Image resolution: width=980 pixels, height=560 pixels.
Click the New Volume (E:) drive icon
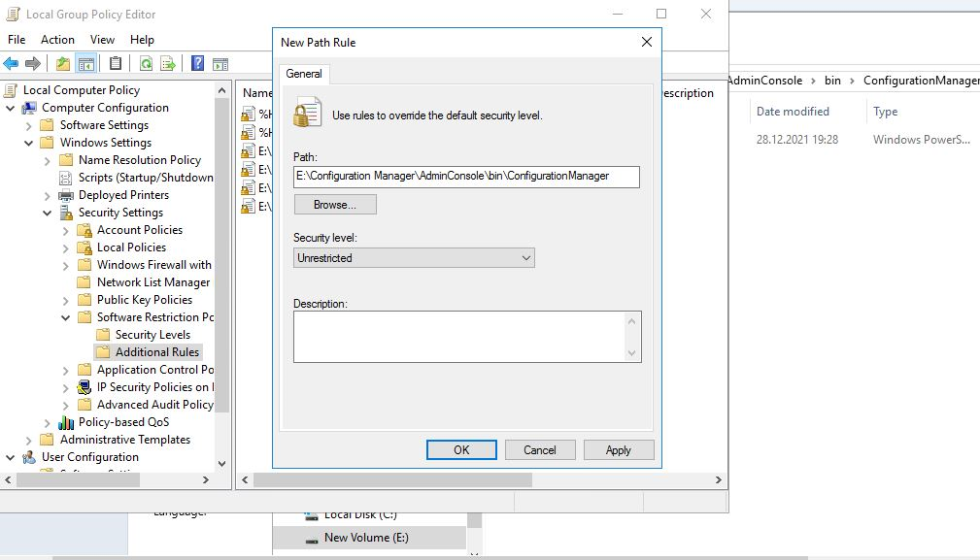311,538
